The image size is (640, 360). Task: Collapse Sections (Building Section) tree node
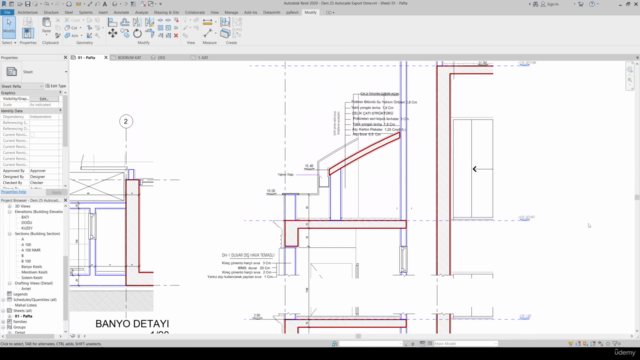(x=10, y=234)
